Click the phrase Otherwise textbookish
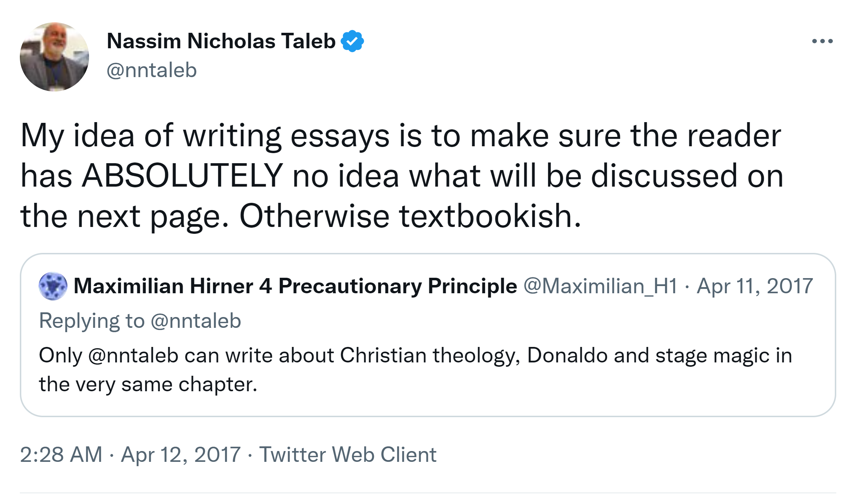This screenshot has height=504, width=855. [410, 216]
